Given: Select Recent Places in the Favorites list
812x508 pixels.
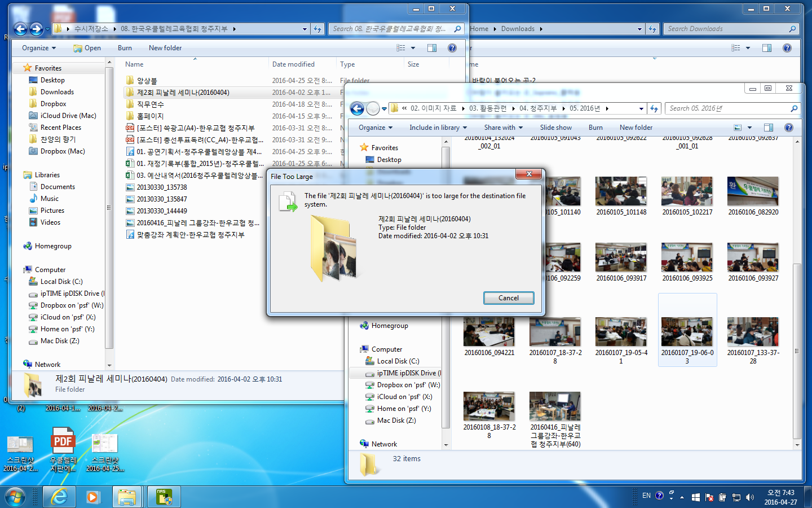Looking at the screenshot, I should 61,128.
